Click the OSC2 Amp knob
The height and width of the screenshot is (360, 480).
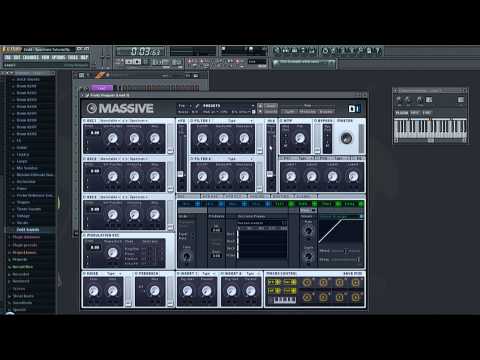click(x=154, y=176)
